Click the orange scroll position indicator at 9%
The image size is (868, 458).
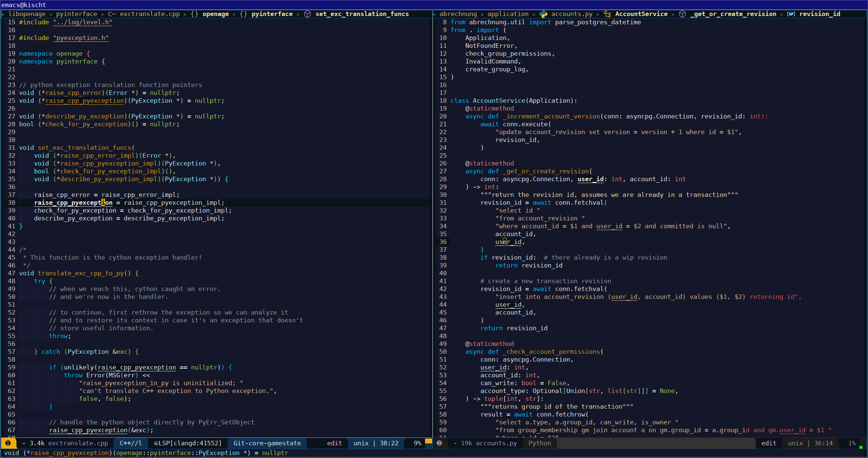[428, 441]
